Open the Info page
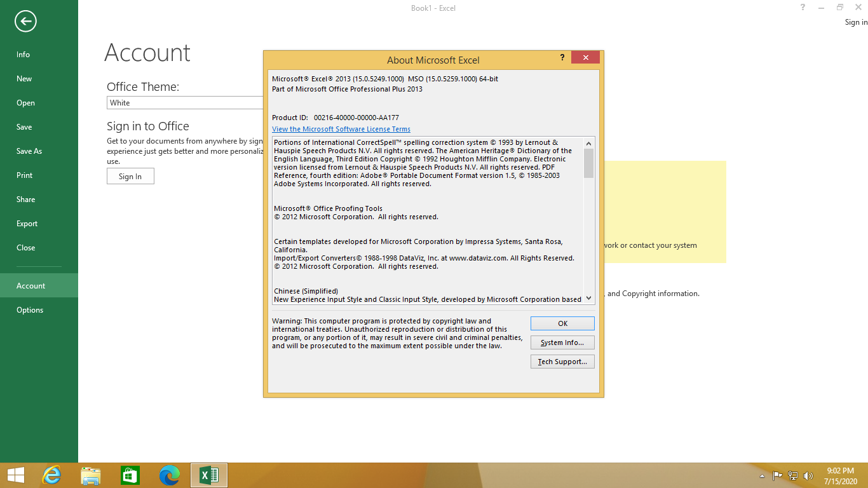868x488 pixels. click(39, 55)
